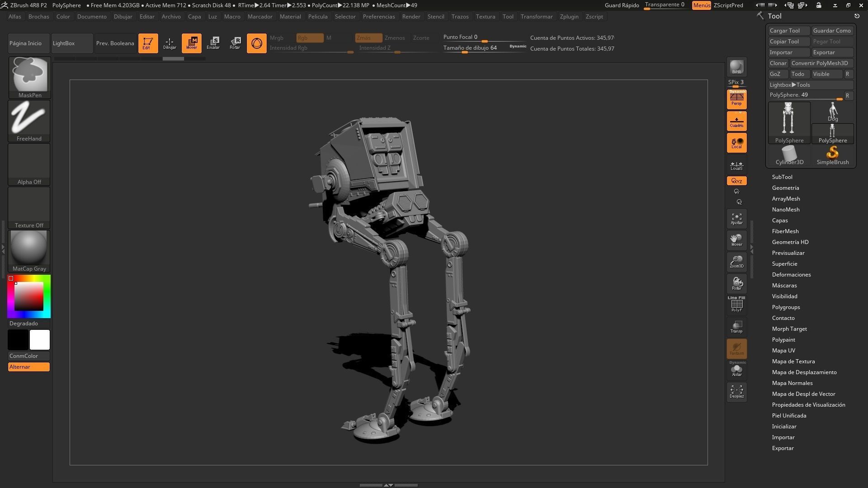The width and height of the screenshot is (868, 488).
Task: Click the Degradado gradient button
Action: pyautogui.click(x=29, y=324)
